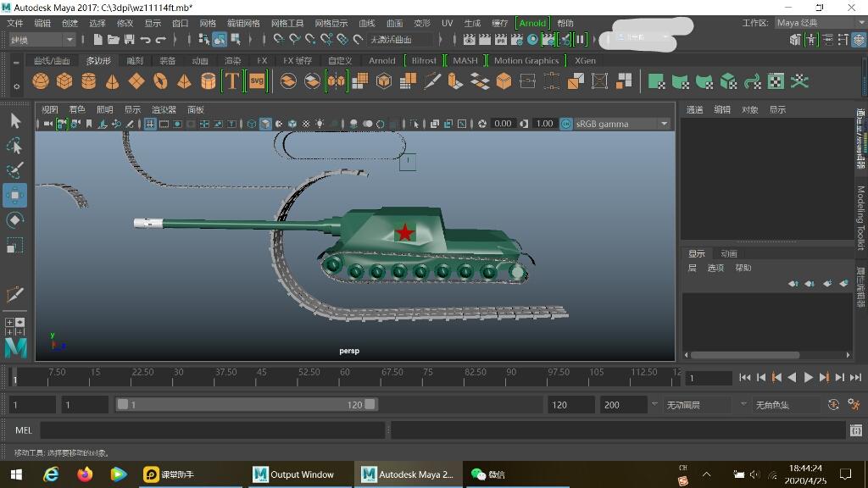
Task: Click the MEL command input field
Action: click(212, 430)
